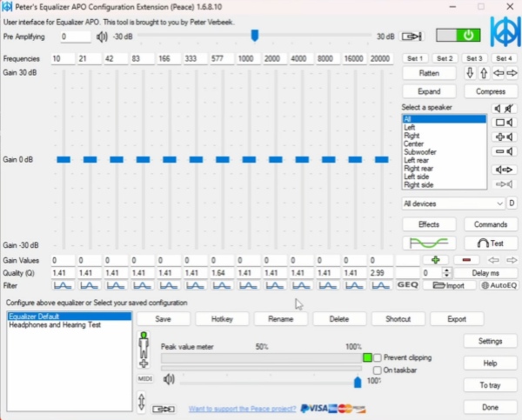Image resolution: width=522 pixels, height=420 pixels.
Task: Select Left in the speaker list
Action: point(444,128)
